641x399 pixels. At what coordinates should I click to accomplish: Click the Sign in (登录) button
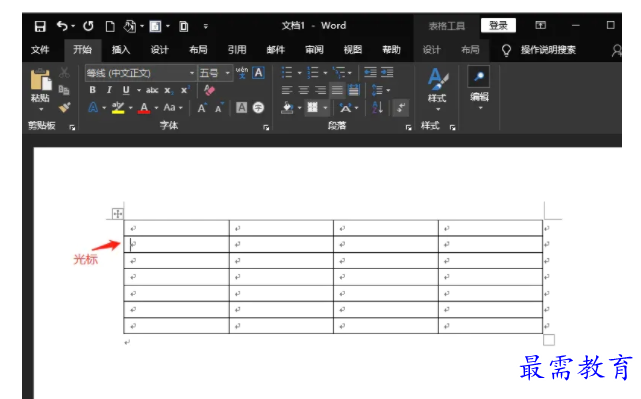tap(498, 25)
